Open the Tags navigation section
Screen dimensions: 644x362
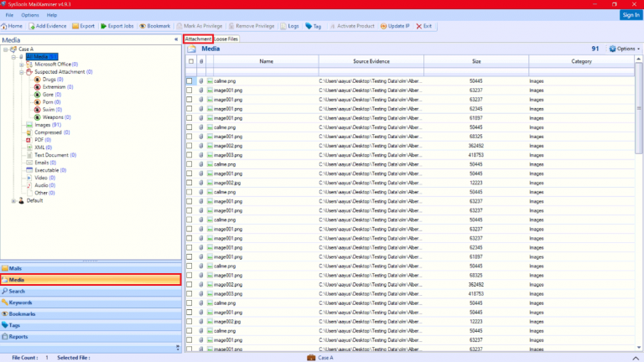click(91, 325)
